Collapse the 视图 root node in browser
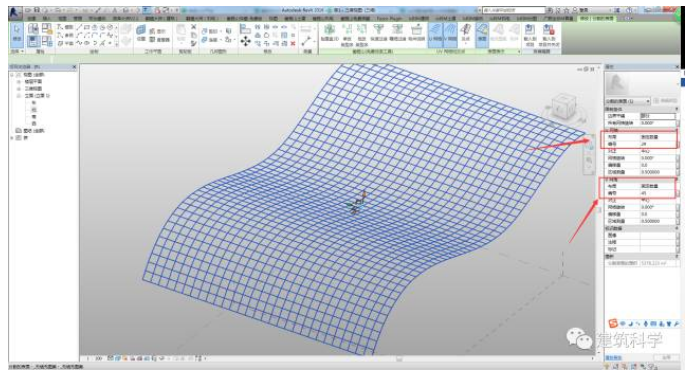Viewport: 692px width, 374px height. point(12,75)
